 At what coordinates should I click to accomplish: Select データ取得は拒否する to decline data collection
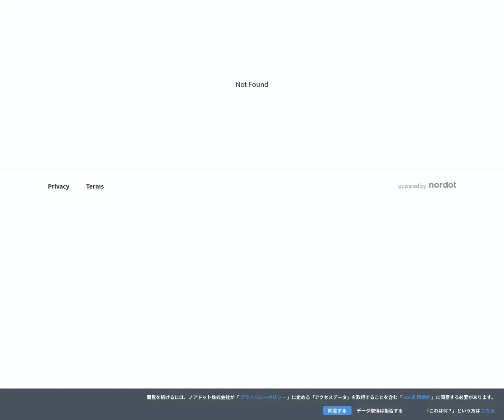coord(380,411)
